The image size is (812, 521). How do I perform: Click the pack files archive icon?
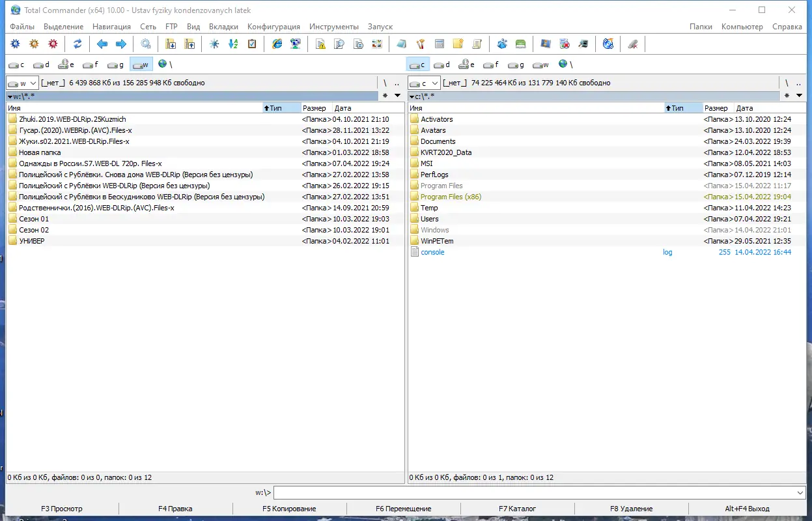click(x=171, y=44)
